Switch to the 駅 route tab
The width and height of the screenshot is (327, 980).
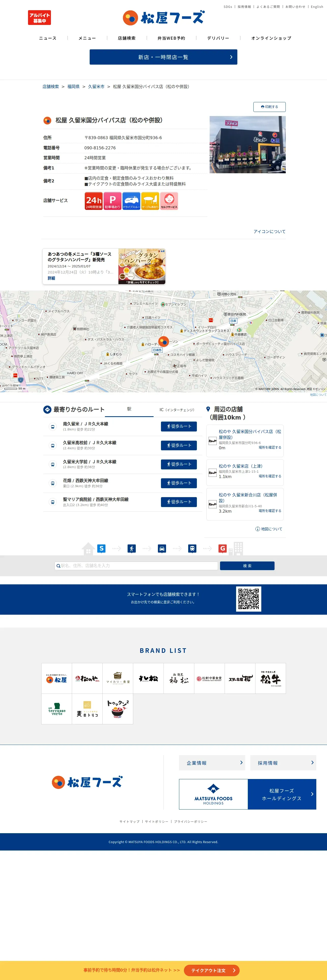129,409
